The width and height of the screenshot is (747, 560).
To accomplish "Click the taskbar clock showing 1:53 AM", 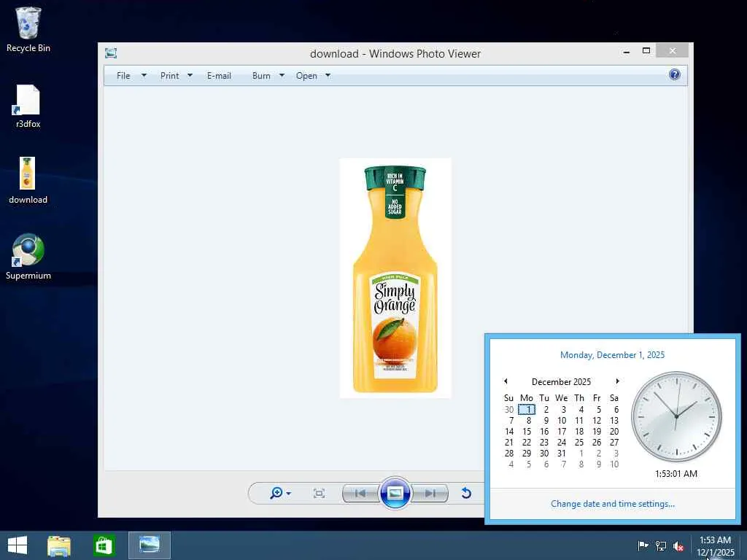I will pyautogui.click(x=715, y=545).
